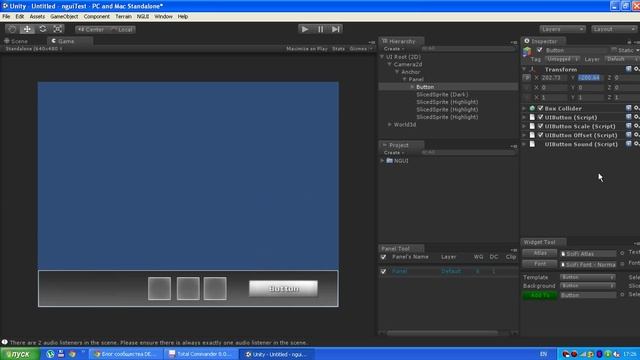Screen dimensions: 640x360
Task: Select the NGUI folder icon
Action: point(389,161)
